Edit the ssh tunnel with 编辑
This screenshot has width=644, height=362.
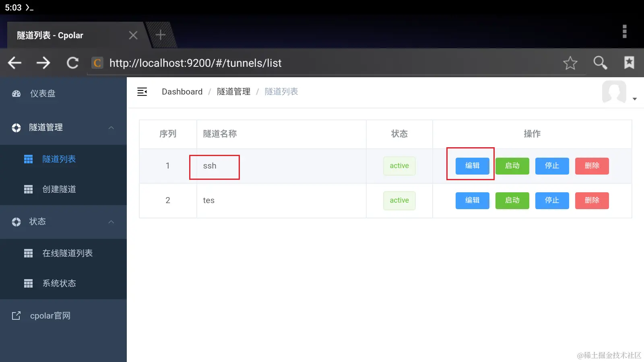pos(472,166)
